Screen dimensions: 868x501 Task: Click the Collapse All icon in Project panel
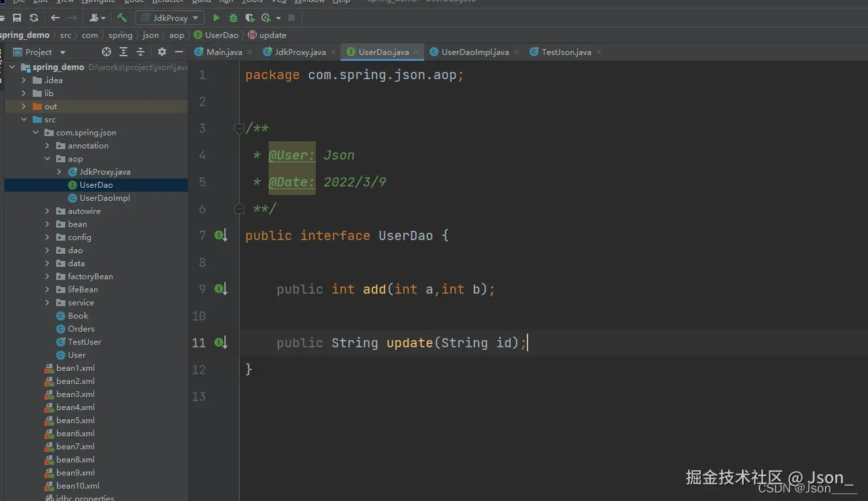141,52
